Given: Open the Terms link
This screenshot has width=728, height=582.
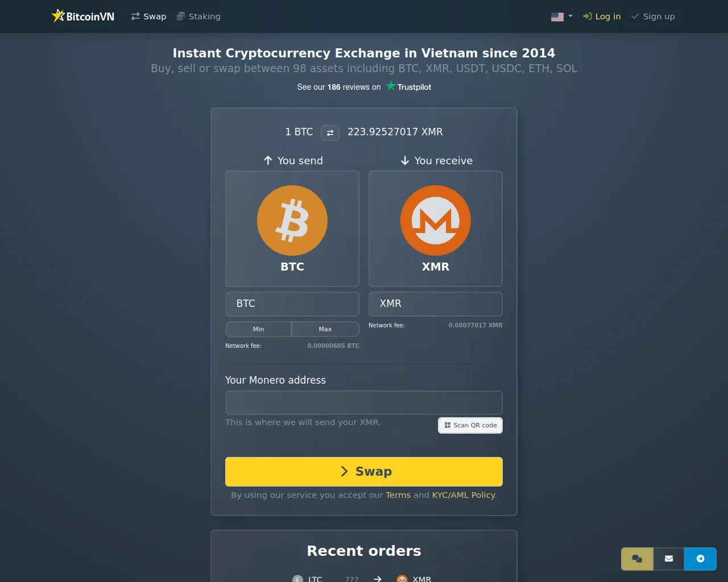Looking at the screenshot, I should (x=398, y=495).
